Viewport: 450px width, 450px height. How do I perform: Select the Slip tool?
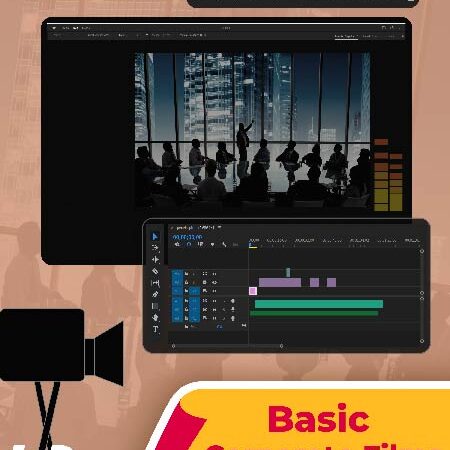155,283
